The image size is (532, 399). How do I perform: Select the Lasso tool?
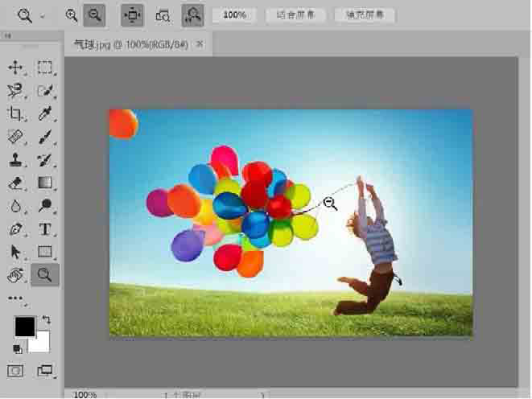(15, 91)
